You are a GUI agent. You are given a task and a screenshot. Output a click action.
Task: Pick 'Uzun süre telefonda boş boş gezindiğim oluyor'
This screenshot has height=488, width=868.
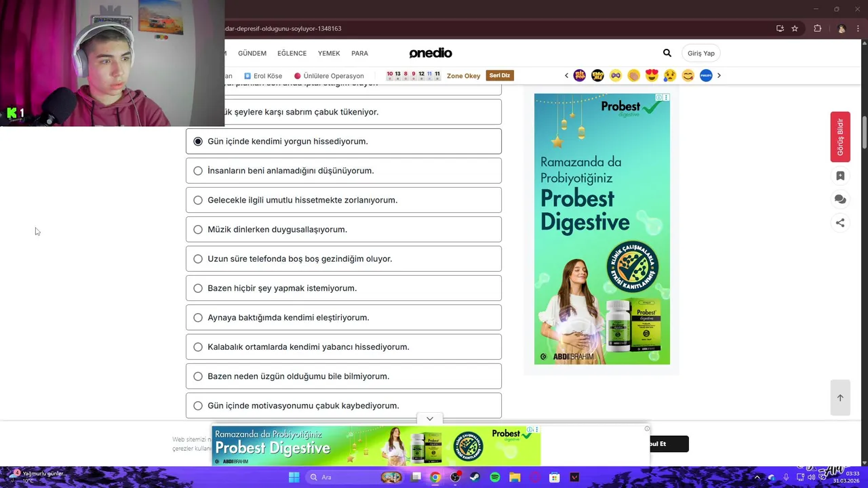[344, 259]
